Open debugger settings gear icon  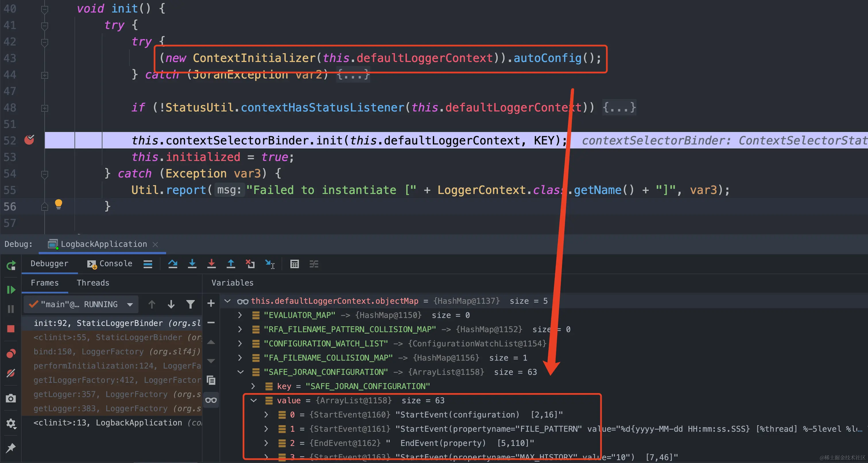tap(11, 423)
